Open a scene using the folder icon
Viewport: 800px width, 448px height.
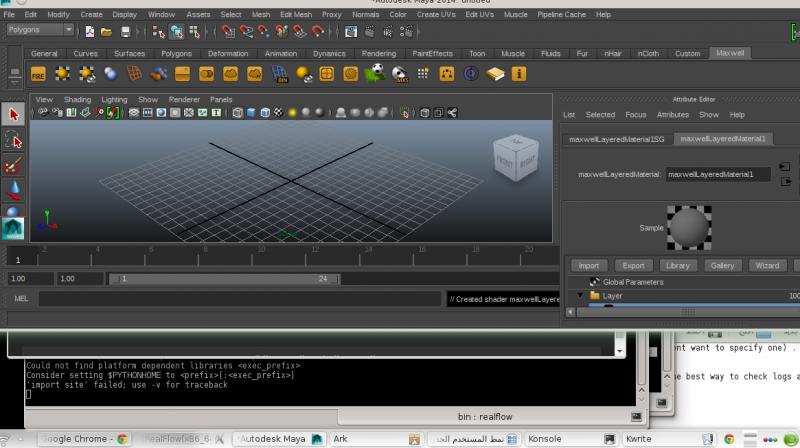point(106,32)
